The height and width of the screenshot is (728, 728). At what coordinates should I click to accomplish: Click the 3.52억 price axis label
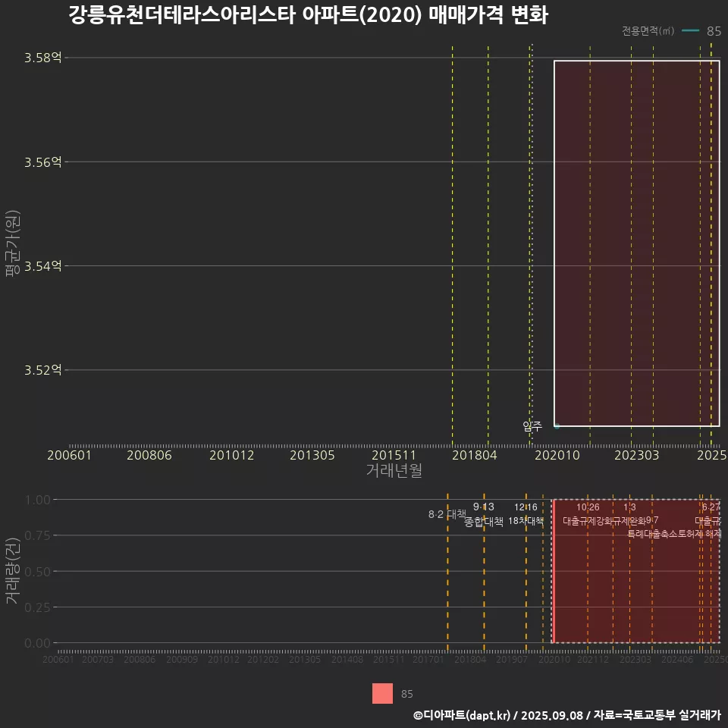42,370
